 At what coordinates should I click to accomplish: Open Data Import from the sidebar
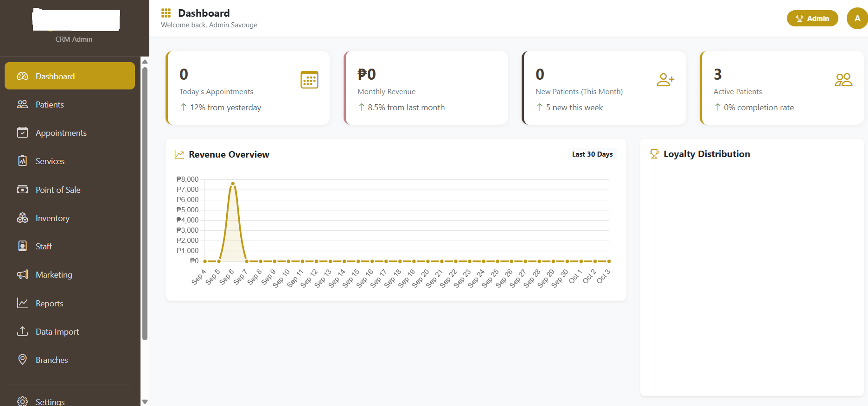(x=70, y=331)
